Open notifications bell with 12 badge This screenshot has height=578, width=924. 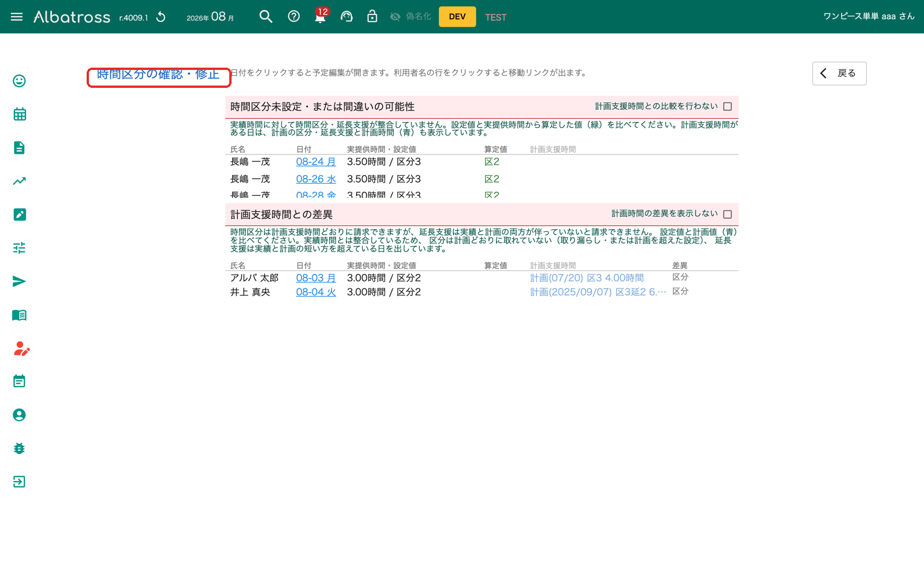320,16
